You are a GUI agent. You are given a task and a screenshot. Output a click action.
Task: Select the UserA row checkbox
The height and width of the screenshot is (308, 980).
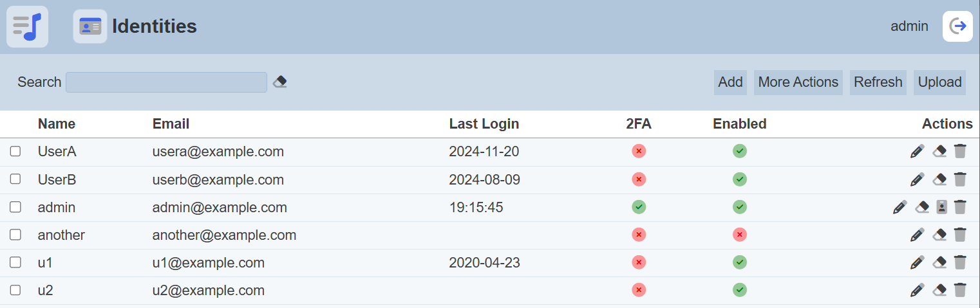(x=15, y=152)
